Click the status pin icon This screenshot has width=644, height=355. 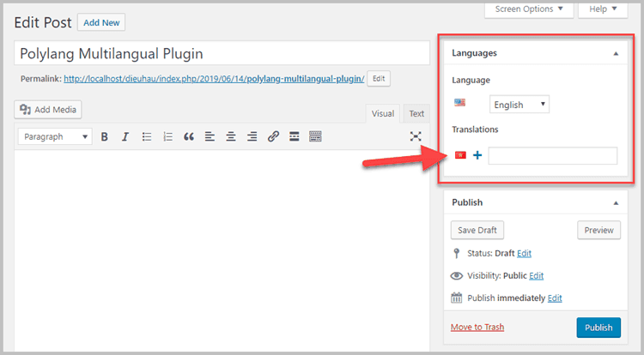pyautogui.click(x=456, y=253)
